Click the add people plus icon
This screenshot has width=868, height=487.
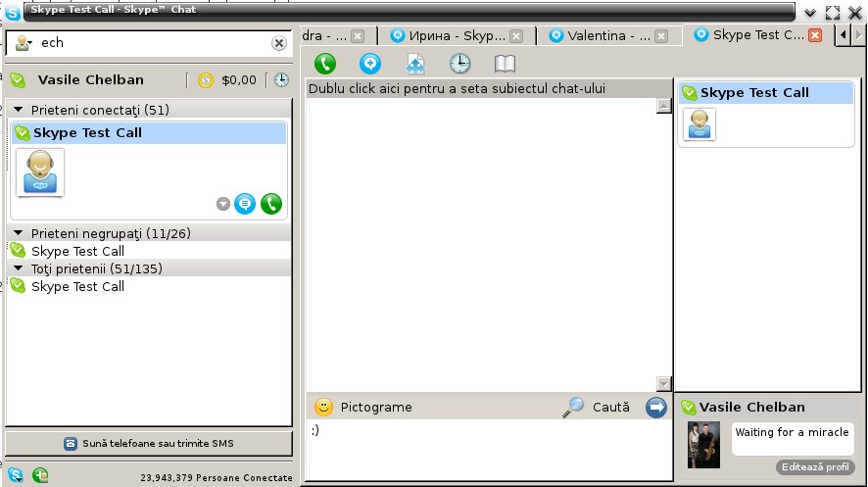pos(370,63)
